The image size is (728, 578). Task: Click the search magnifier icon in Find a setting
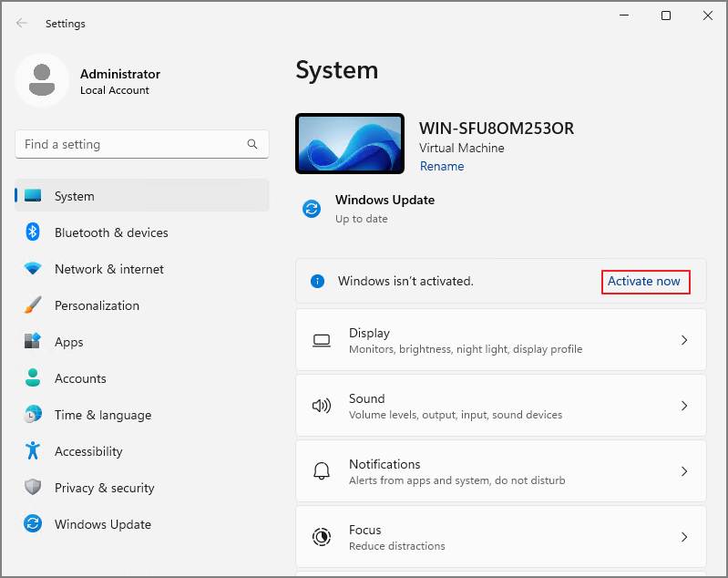[252, 144]
